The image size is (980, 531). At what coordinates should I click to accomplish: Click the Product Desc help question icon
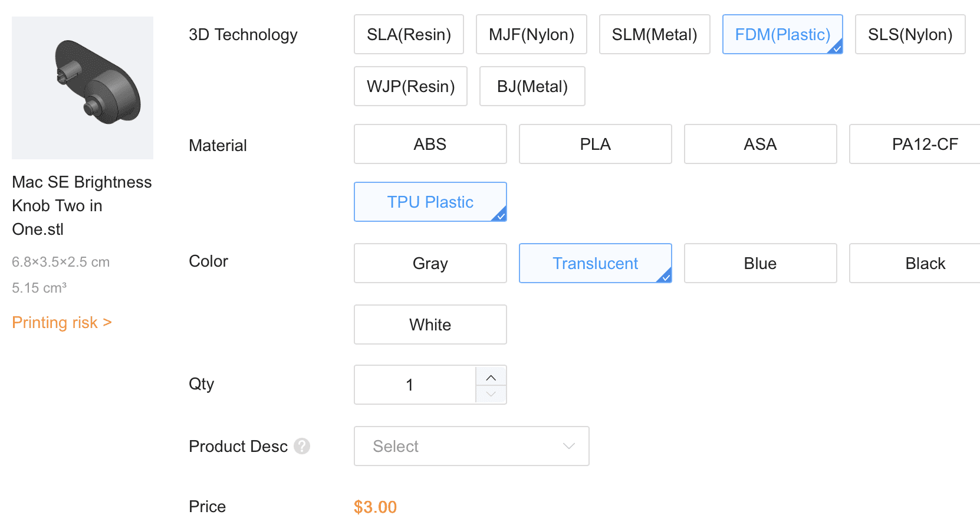pos(302,446)
